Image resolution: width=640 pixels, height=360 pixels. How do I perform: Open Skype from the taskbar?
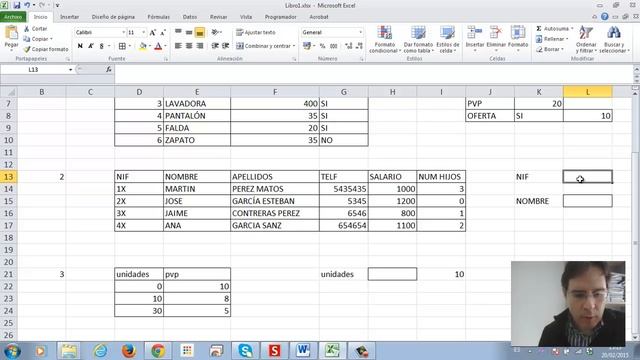tap(245, 351)
